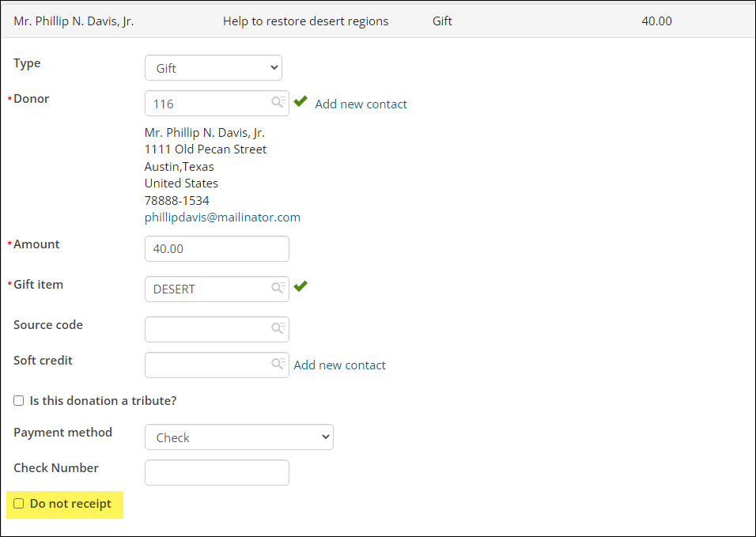Click Add new contact link next to Soft credit
Screen dimensions: 756x537
339,365
